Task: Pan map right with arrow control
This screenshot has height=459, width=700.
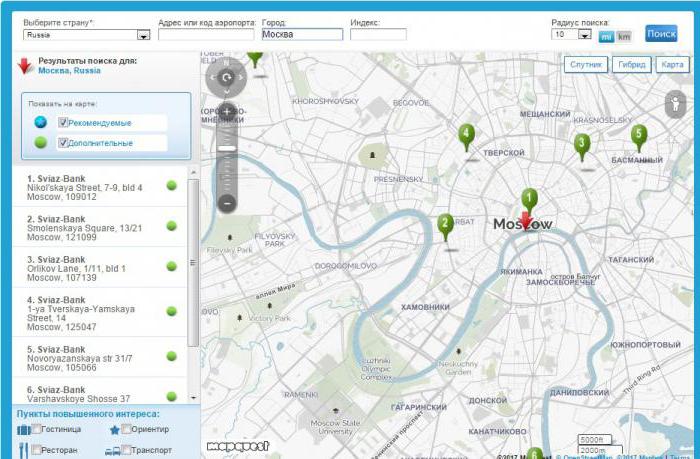Action: click(241, 78)
